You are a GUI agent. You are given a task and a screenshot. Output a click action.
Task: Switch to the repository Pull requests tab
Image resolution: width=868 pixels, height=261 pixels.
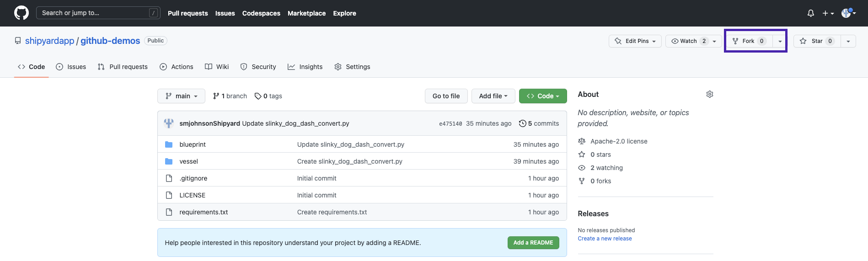pos(123,67)
